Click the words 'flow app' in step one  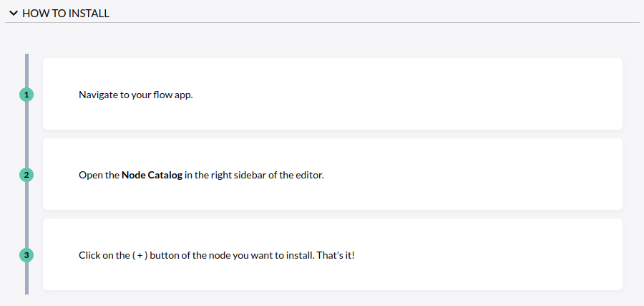173,95
